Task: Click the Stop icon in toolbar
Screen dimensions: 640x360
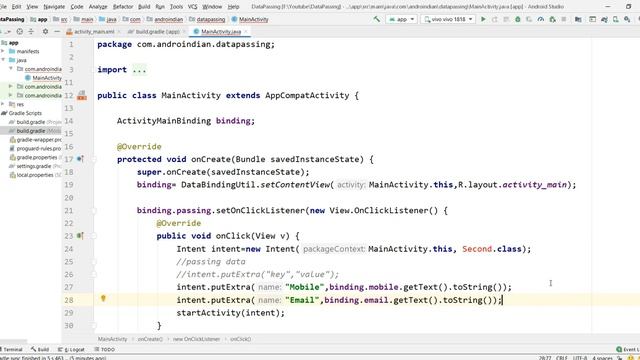Action: coord(564,19)
